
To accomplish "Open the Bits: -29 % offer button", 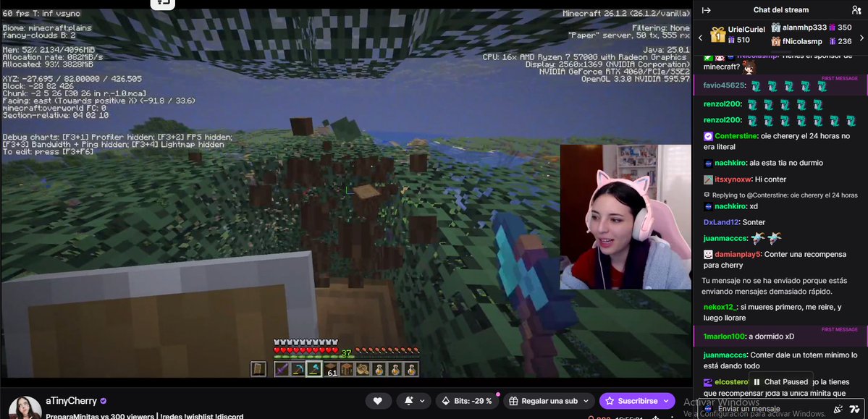I will tap(467, 401).
